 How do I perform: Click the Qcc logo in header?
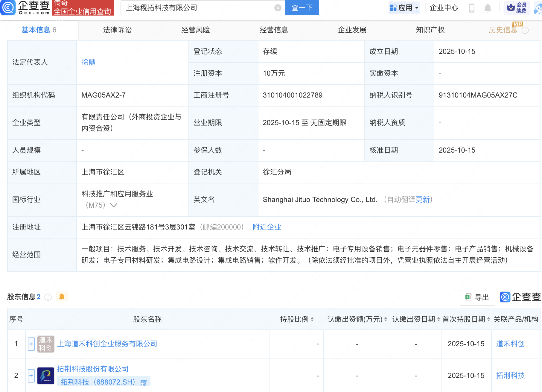(25, 7)
